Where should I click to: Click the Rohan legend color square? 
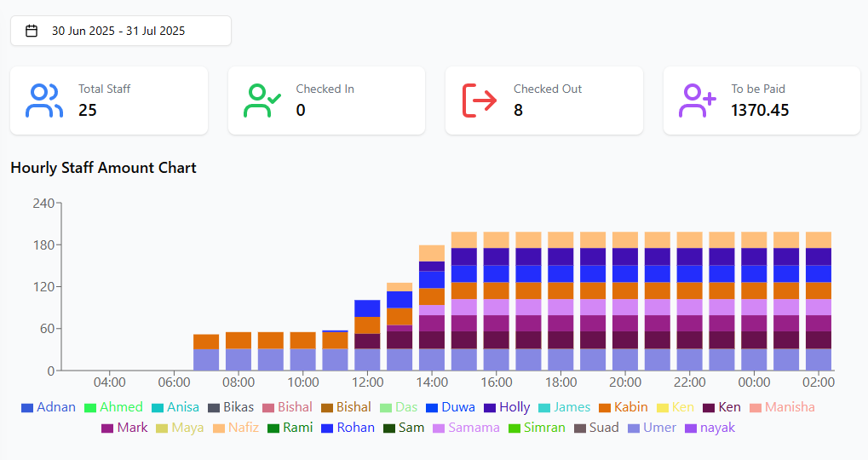tap(325, 428)
